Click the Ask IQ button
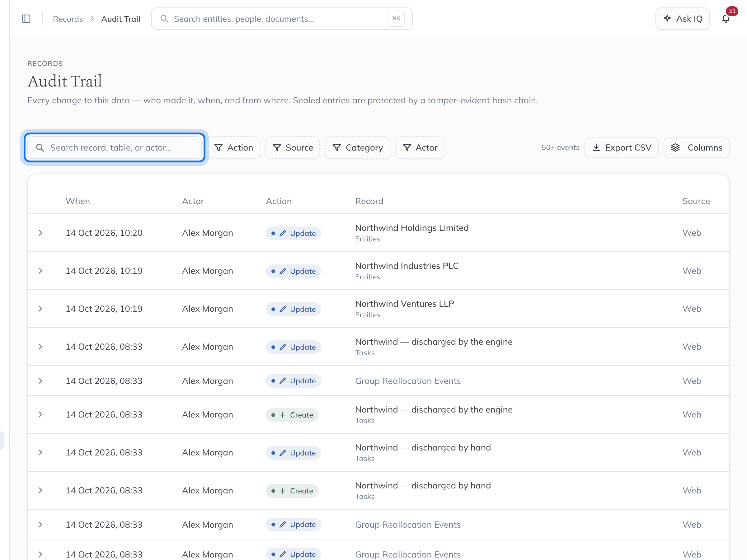The image size is (747, 560). 682,19
